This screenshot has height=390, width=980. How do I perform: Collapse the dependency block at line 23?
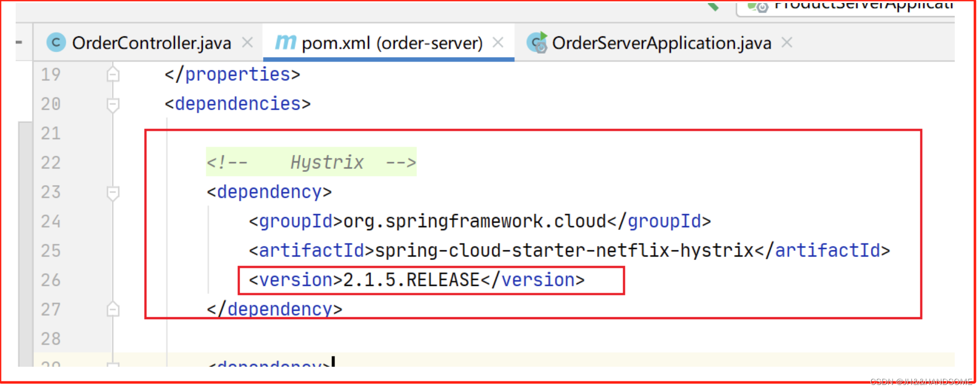[113, 193]
